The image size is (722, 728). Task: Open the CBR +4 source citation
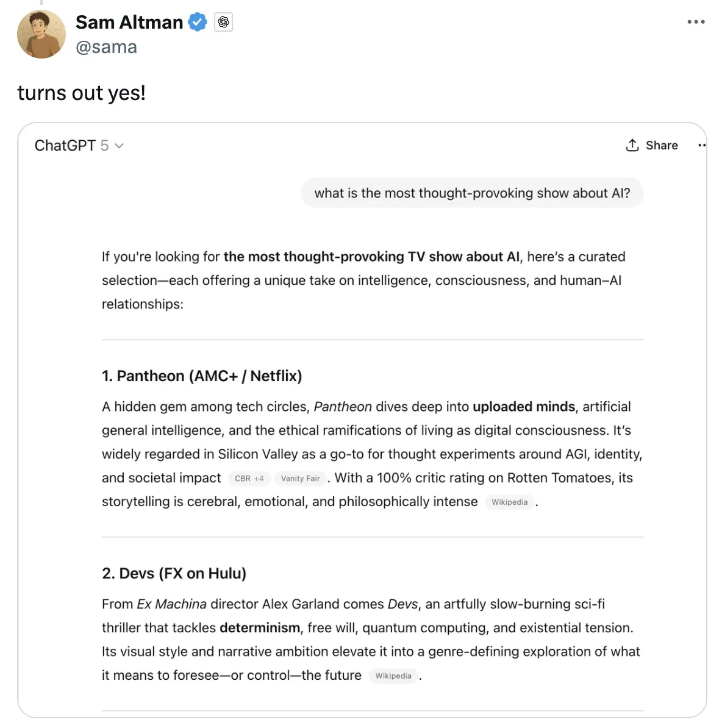pos(249,479)
